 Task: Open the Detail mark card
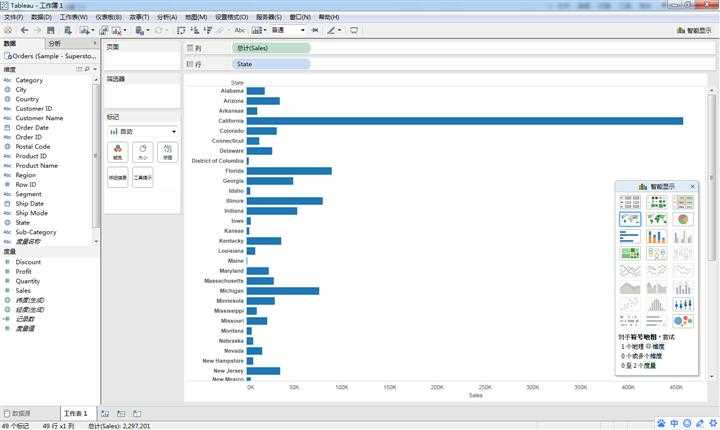click(118, 177)
